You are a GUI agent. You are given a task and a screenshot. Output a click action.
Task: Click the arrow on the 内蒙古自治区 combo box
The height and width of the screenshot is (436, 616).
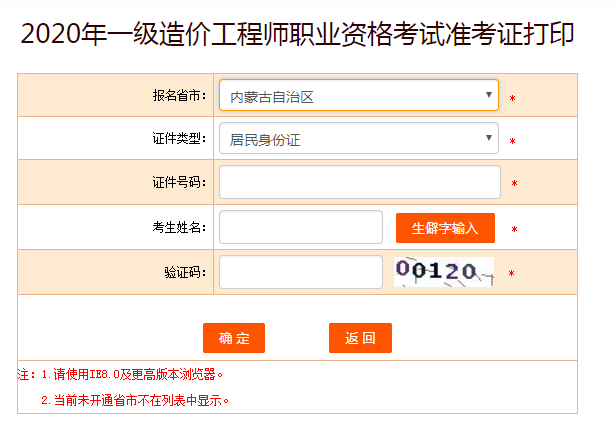[x=489, y=96]
